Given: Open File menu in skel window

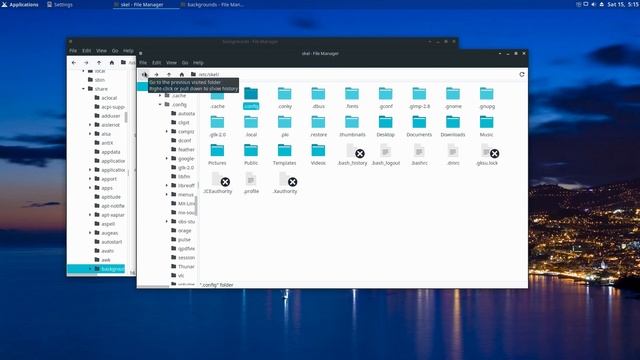Looking at the screenshot, I should pyautogui.click(x=143, y=63).
